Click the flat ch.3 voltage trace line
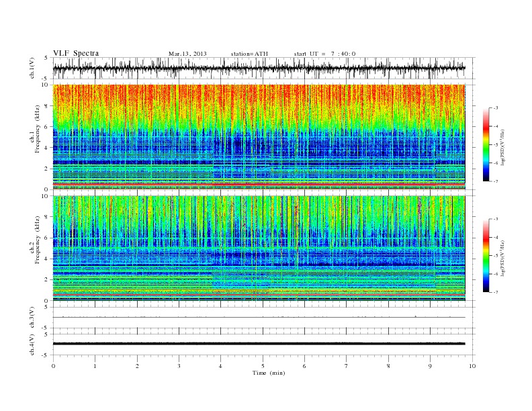The image size is (532, 411). [x=259, y=317]
